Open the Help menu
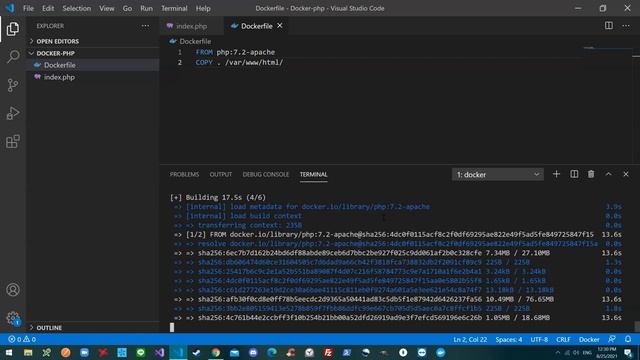Screen dimensions: 640x360 click(x=203, y=8)
